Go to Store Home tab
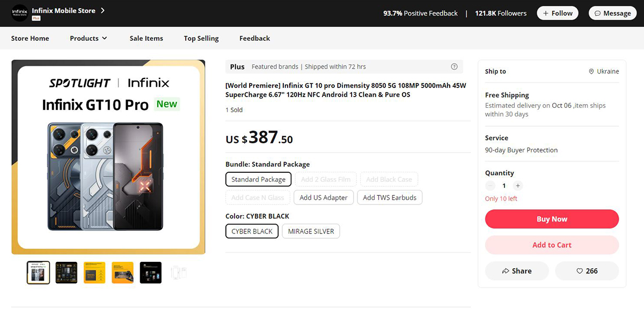Image resolution: width=644 pixels, height=322 pixels. (x=30, y=38)
